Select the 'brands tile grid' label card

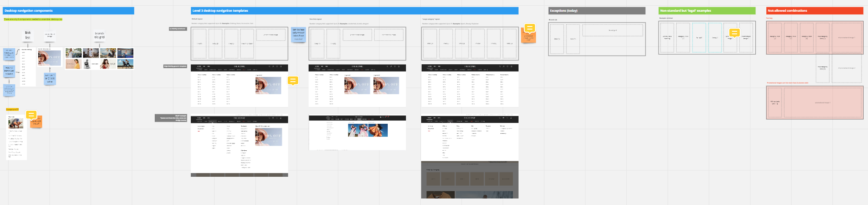[x=100, y=35]
